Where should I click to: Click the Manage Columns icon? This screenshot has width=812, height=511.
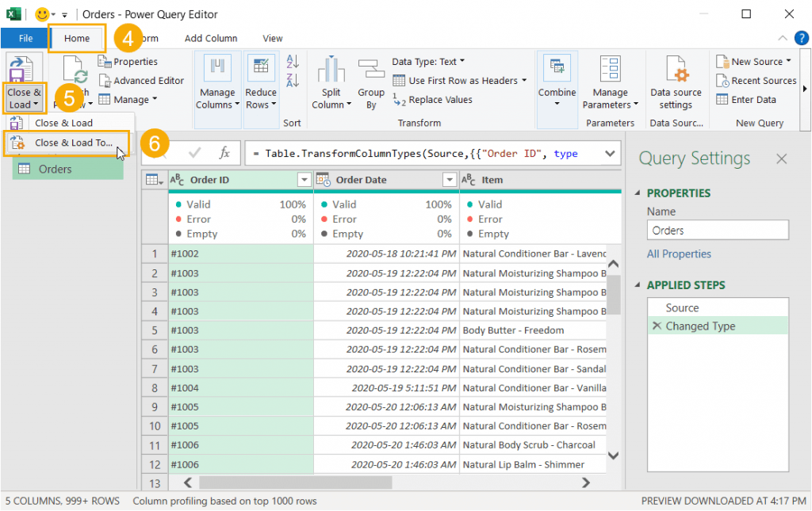tap(217, 67)
